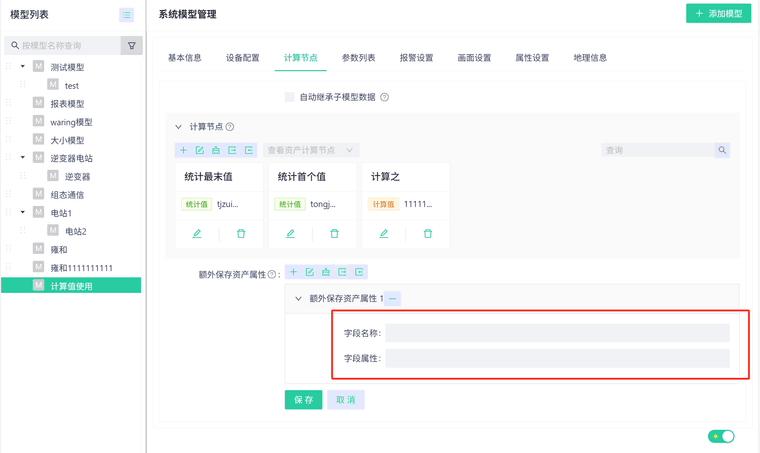Switch to the 地理信息 tab
This screenshot has width=760, height=453.
(x=590, y=58)
